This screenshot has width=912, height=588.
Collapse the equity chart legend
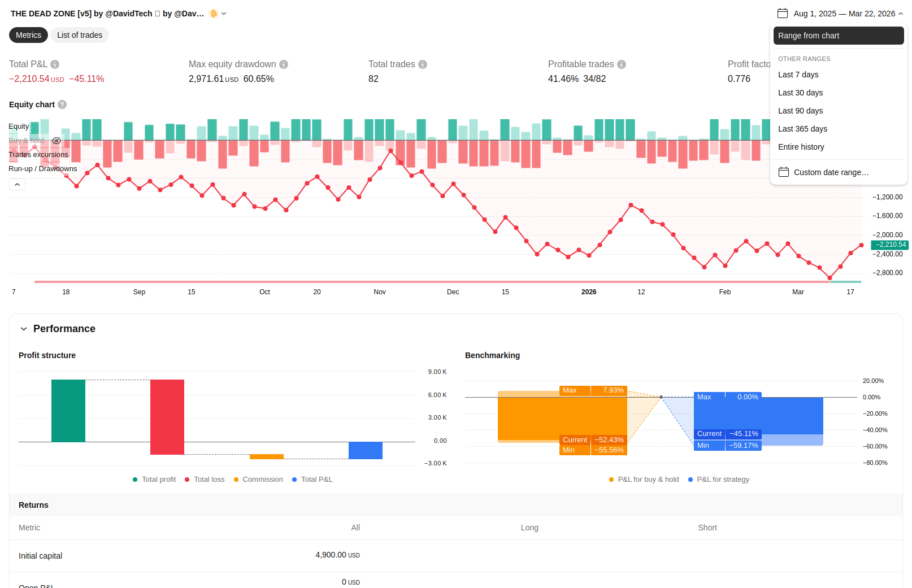(x=17, y=185)
